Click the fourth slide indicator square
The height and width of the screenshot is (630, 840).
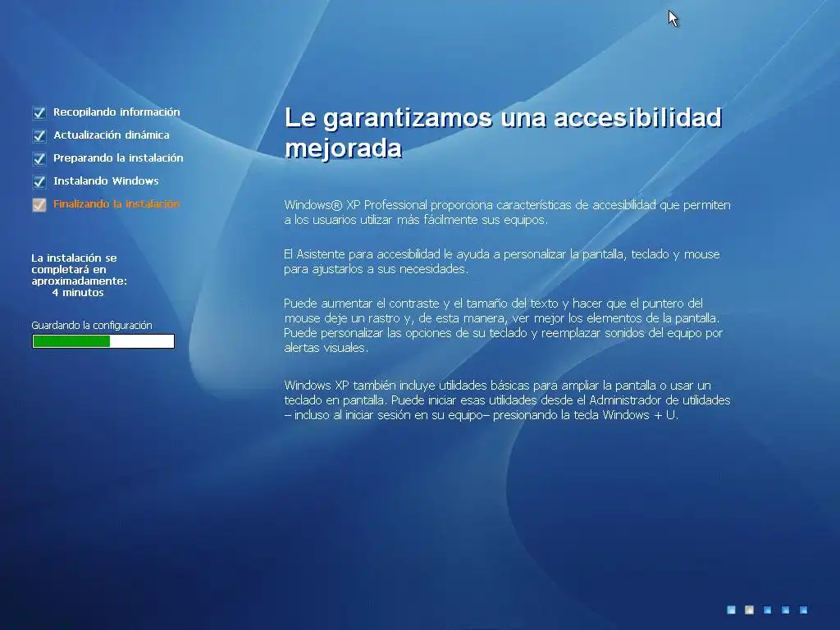pyautogui.click(x=785, y=609)
